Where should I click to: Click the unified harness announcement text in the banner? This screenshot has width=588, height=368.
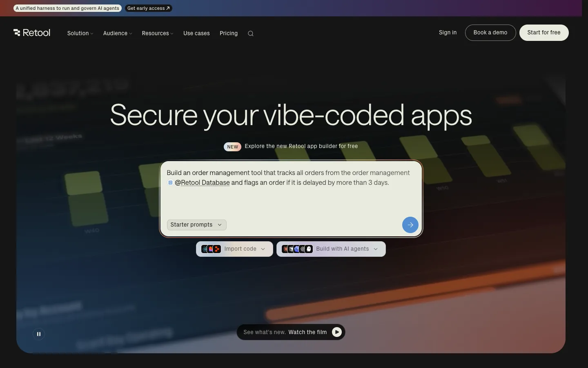[x=67, y=8]
